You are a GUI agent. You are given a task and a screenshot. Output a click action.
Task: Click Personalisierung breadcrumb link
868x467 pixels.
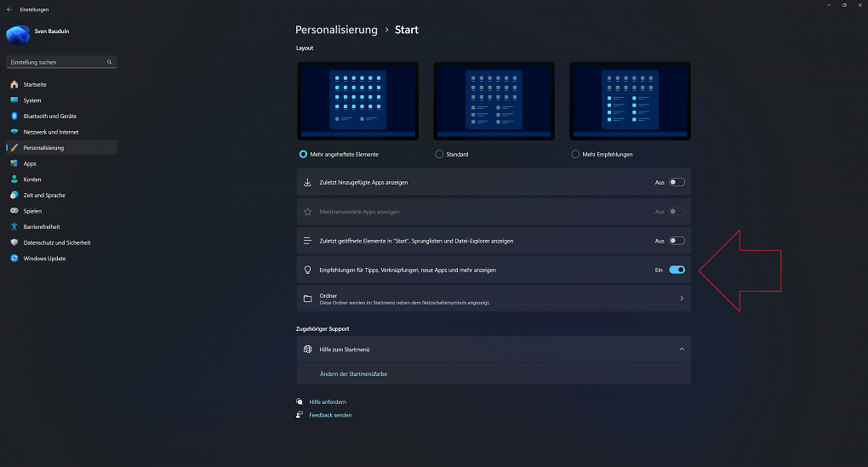tap(336, 30)
